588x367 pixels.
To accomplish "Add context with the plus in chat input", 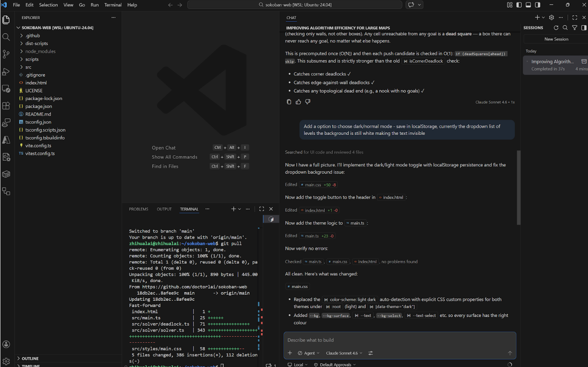I will [290, 353].
